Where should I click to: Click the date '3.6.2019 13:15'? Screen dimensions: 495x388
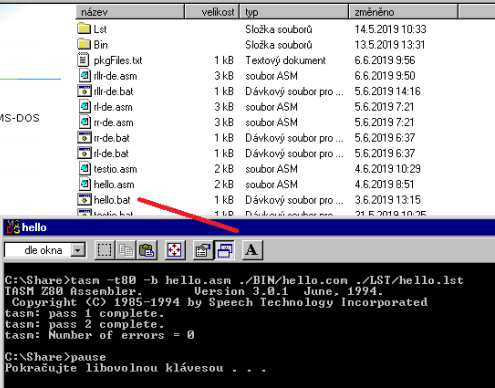point(387,200)
